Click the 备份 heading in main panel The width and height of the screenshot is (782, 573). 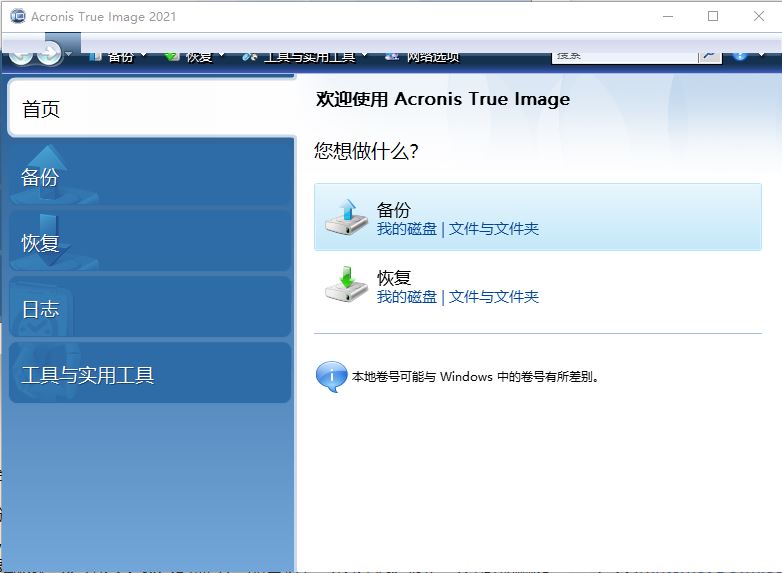point(393,210)
